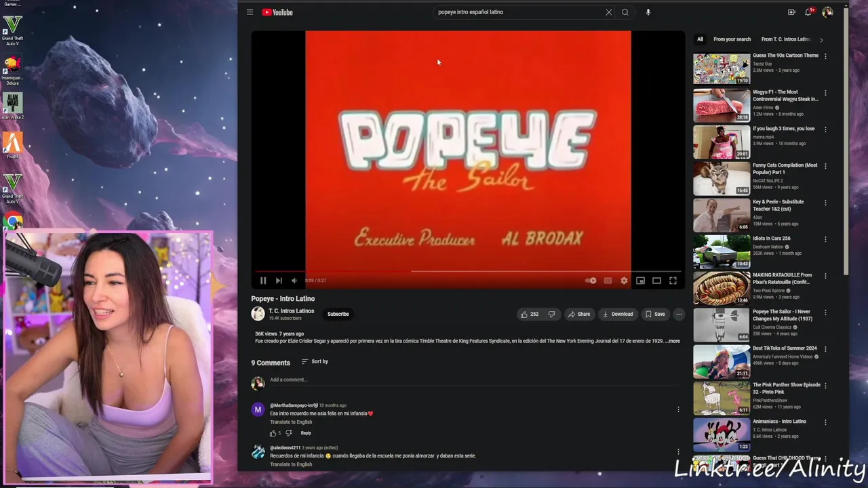The height and width of the screenshot is (488, 868).
Task: Select From T. C. Intros Latinos chip
Action: pyautogui.click(x=786, y=39)
